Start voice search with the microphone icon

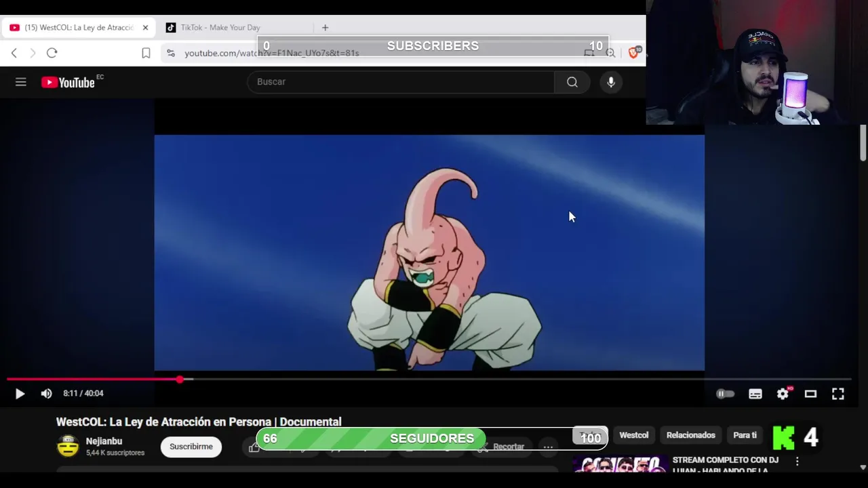point(611,82)
